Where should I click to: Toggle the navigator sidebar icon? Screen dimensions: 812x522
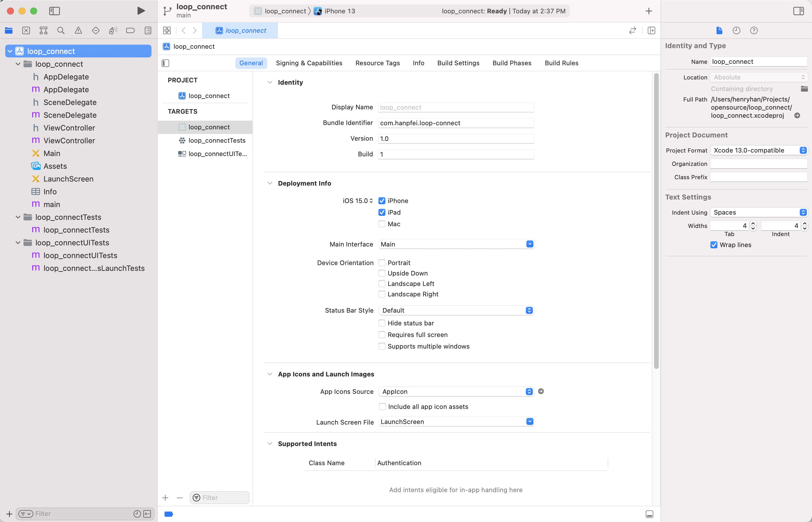tap(54, 11)
